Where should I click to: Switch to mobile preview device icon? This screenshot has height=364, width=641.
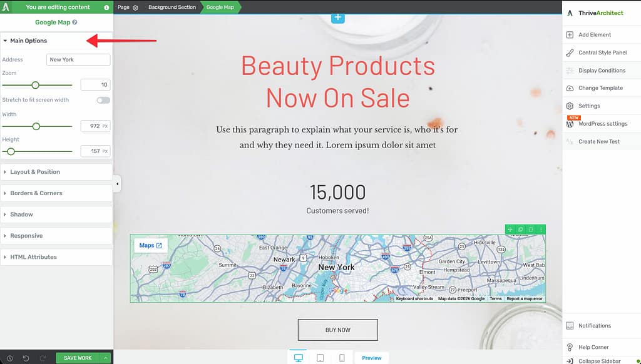[x=342, y=358]
